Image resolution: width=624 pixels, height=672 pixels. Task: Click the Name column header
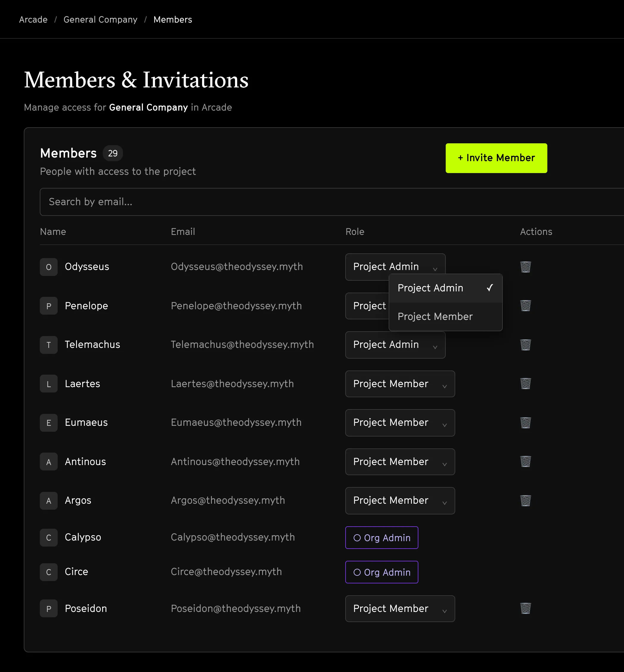point(53,232)
